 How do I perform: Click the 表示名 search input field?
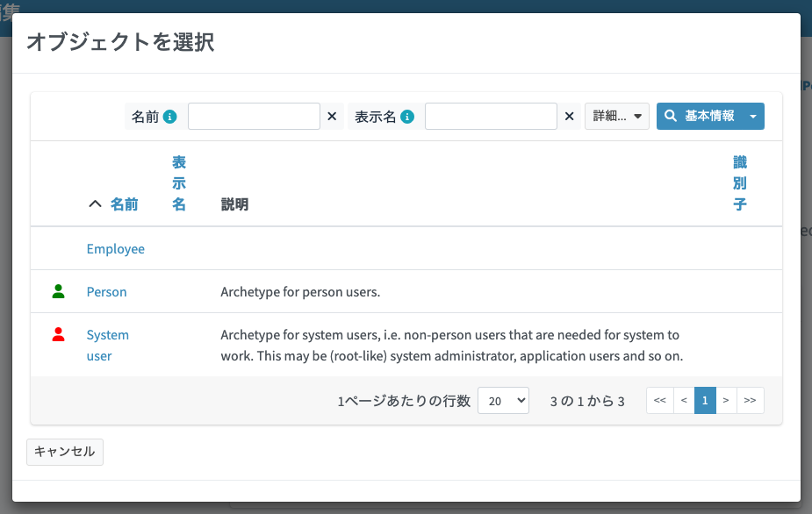click(x=491, y=116)
